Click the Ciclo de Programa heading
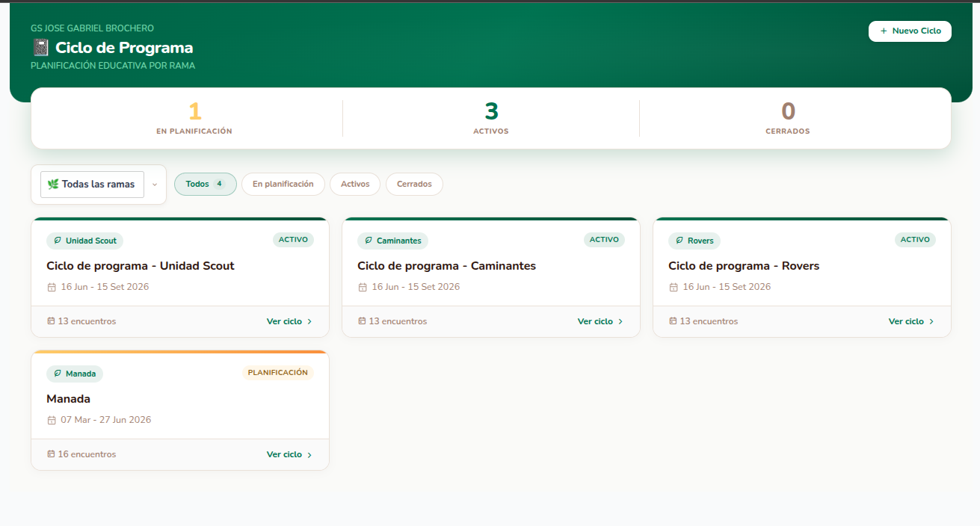This screenshot has width=980, height=526. click(x=124, y=48)
